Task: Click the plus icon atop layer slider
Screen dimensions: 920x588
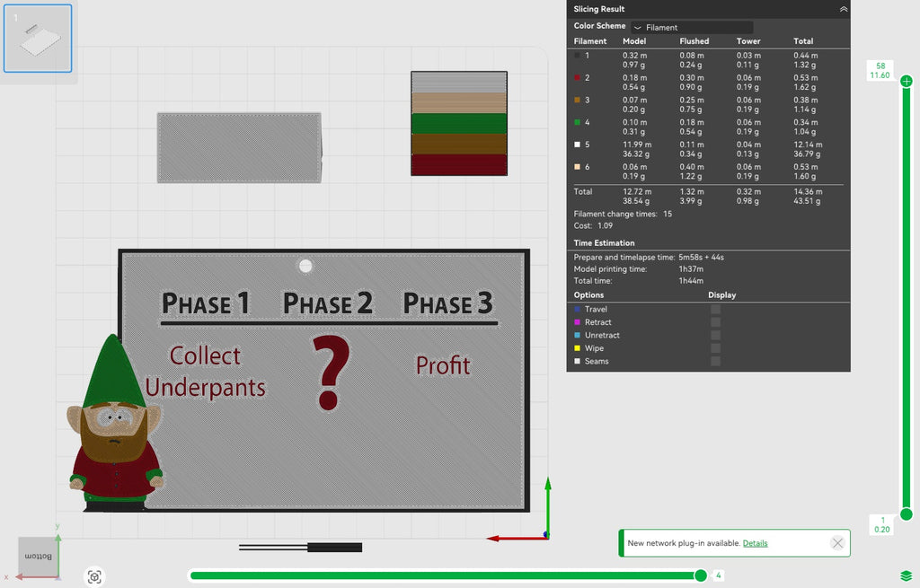Action: point(907,81)
